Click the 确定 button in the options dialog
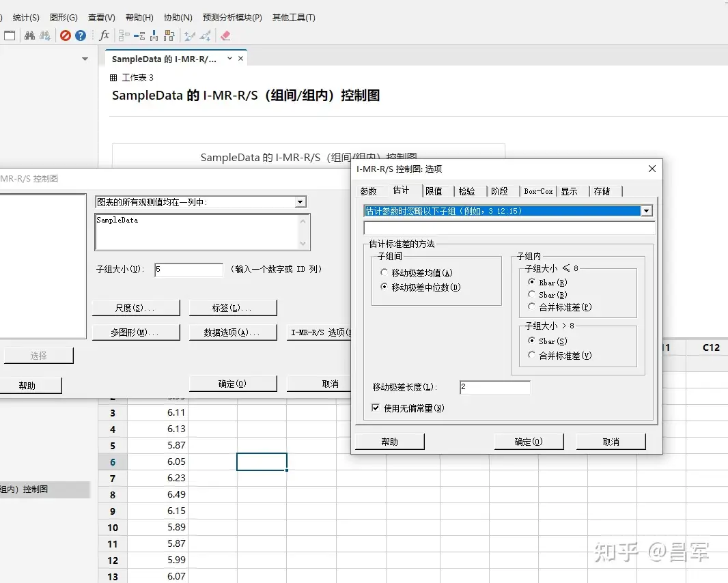 pyautogui.click(x=529, y=441)
